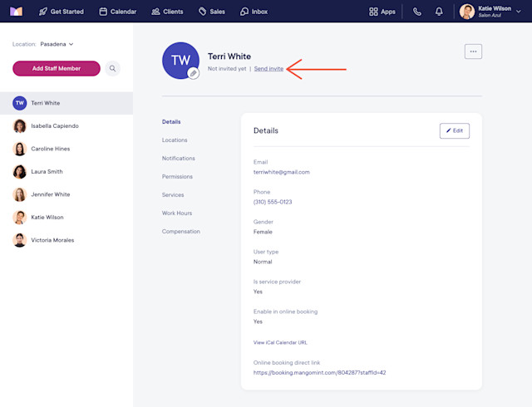
Task: Select Caroline Hines in staff list
Action: (x=66, y=149)
